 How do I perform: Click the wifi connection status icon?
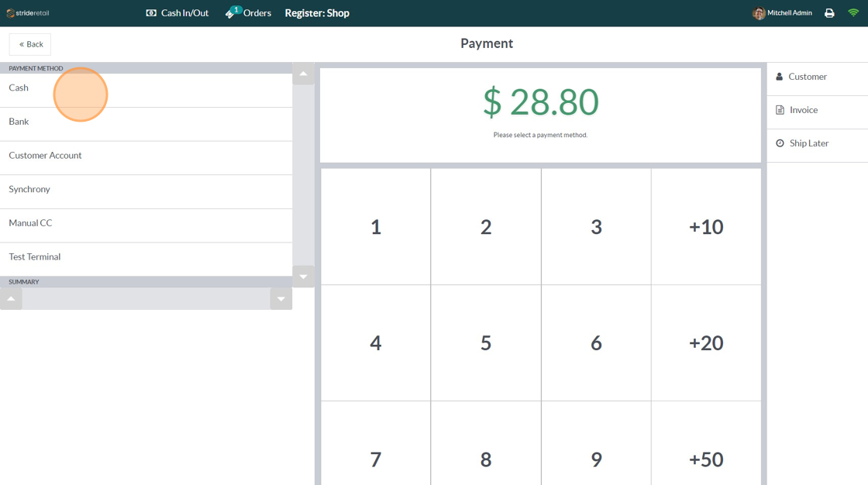point(853,12)
